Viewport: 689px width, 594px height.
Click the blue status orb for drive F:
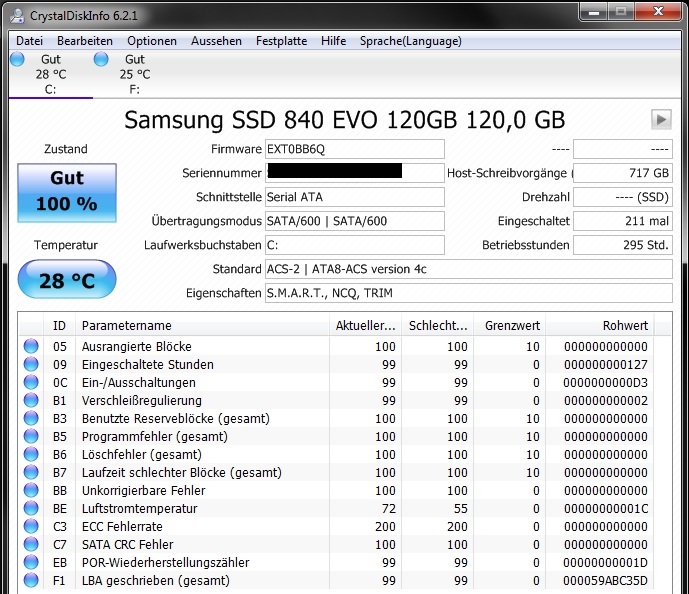101,59
